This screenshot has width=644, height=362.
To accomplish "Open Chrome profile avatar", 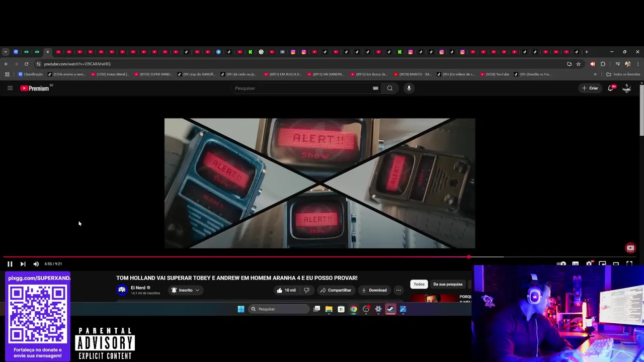I will pyautogui.click(x=627, y=64).
